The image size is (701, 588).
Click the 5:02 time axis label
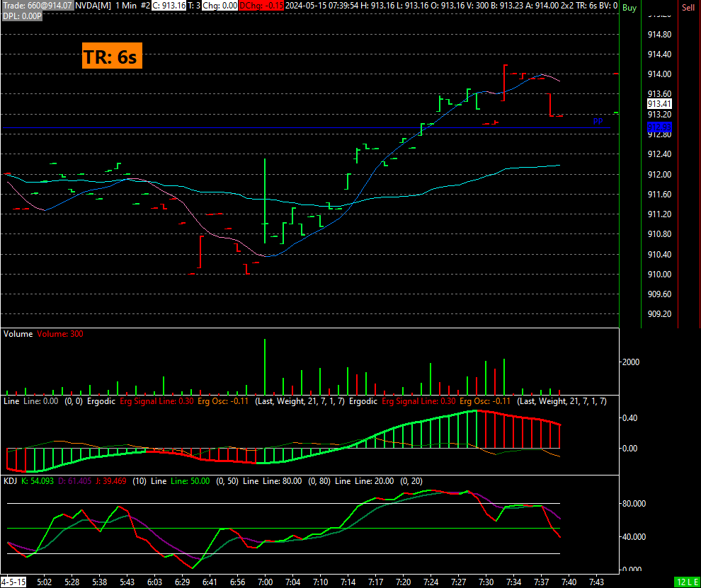(x=44, y=582)
